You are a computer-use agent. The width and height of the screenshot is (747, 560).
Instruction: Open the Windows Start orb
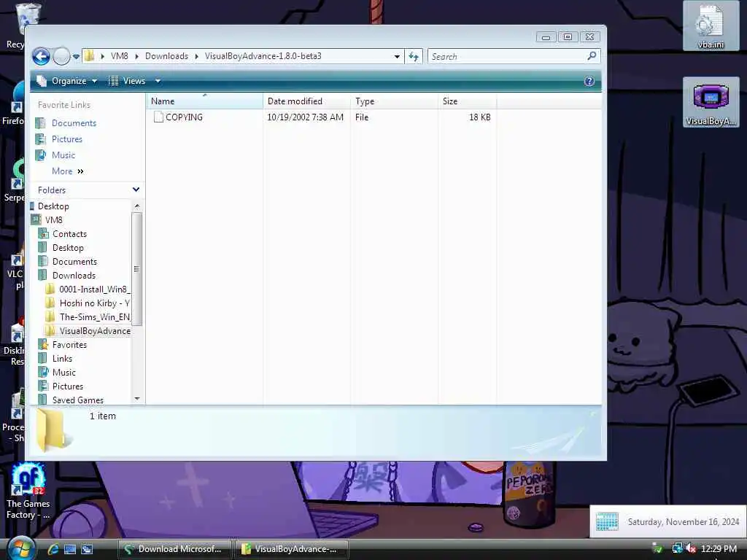coord(21,548)
